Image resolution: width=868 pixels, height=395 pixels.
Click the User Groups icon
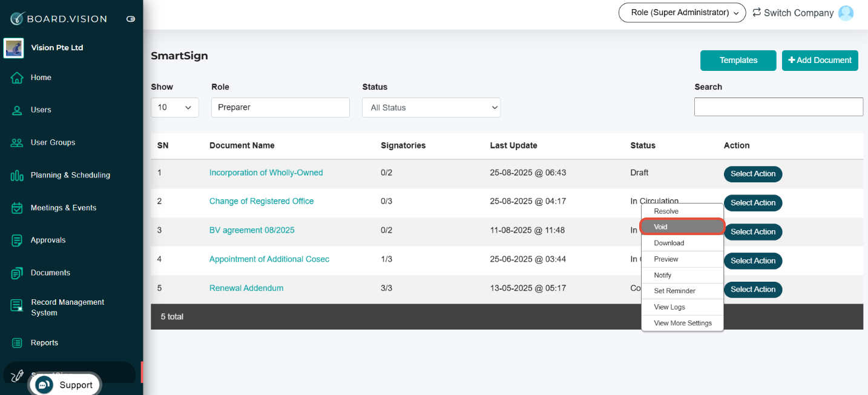coord(17,143)
